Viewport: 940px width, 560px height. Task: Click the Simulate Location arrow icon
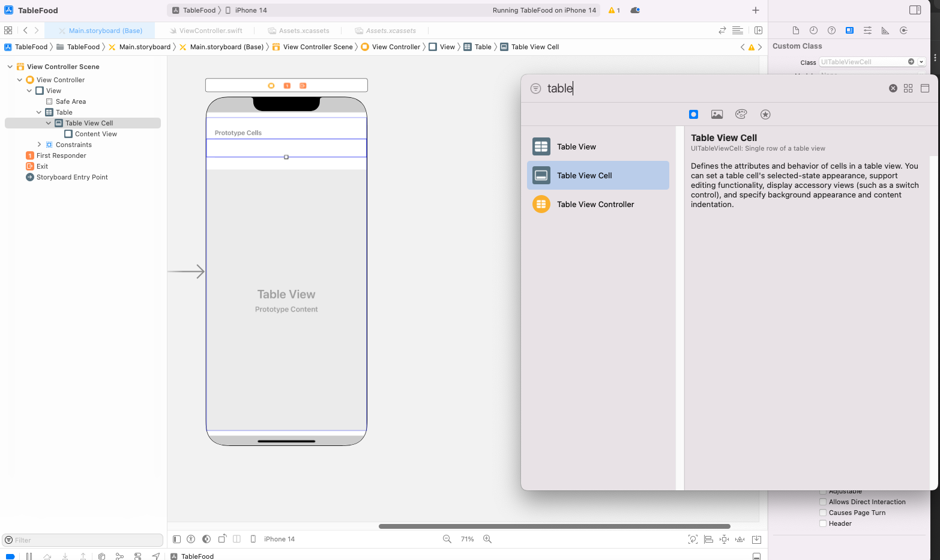[x=156, y=556]
